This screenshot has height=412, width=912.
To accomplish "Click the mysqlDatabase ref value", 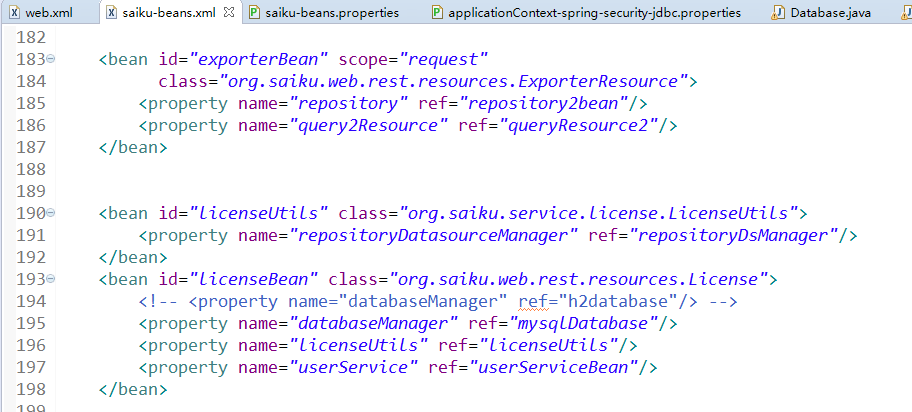I will coord(583,323).
